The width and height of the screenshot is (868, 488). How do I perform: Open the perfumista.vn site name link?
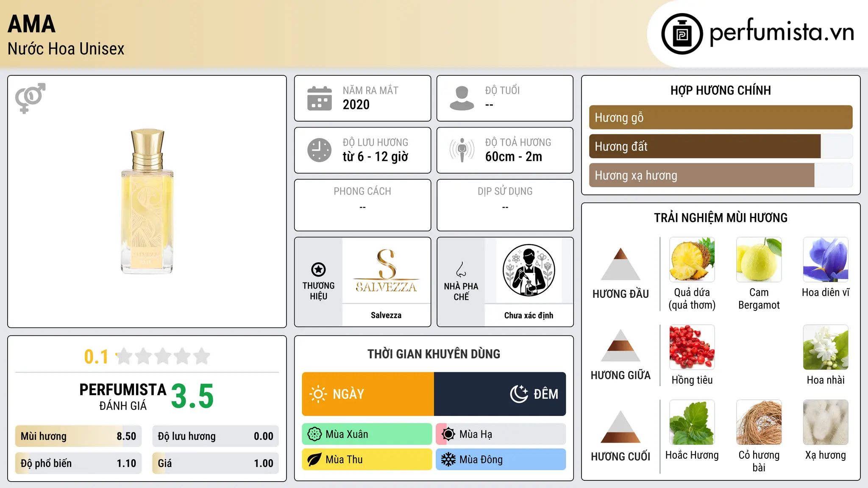coord(782,33)
